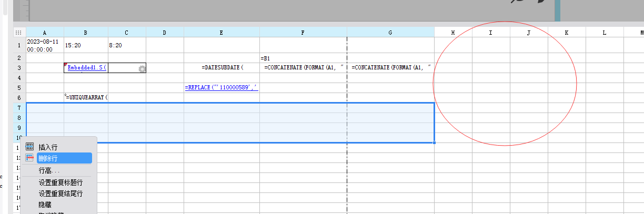Select row 4 header
The image size is (644, 214).
coord(19,78)
